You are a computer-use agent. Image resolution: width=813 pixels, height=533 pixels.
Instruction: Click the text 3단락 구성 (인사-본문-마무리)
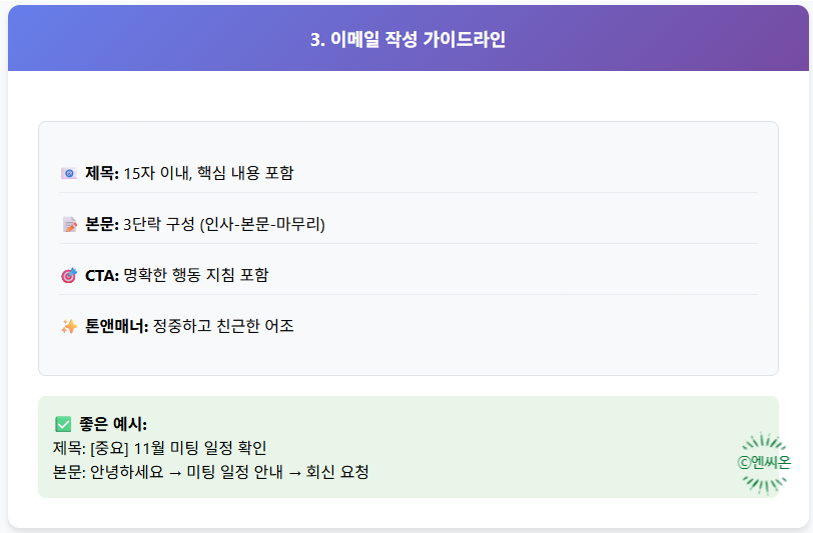pos(224,225)
